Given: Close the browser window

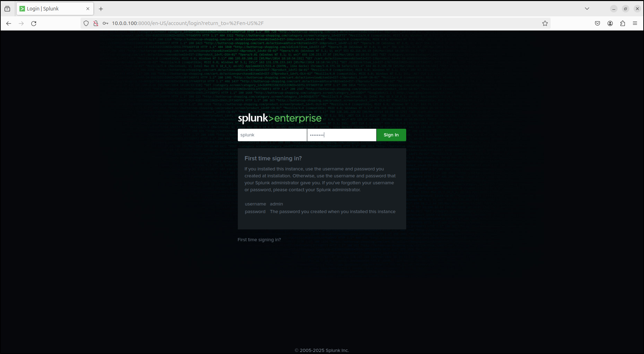Looking at the screenshot, I should (x=637, y=9).
